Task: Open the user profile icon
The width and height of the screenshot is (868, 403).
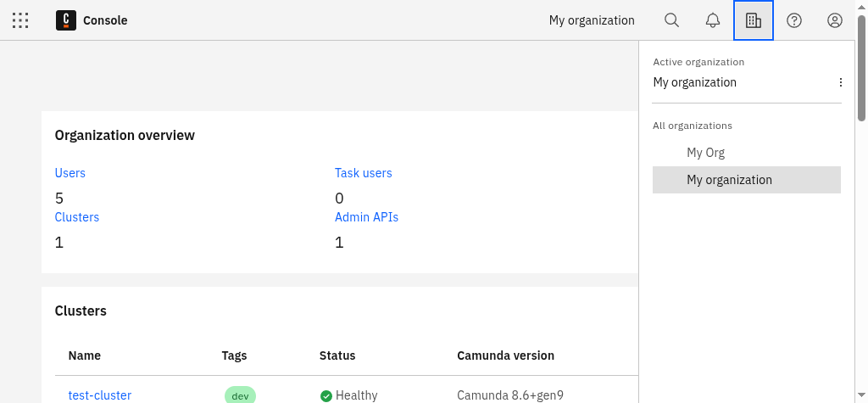Action: (835, 20)
